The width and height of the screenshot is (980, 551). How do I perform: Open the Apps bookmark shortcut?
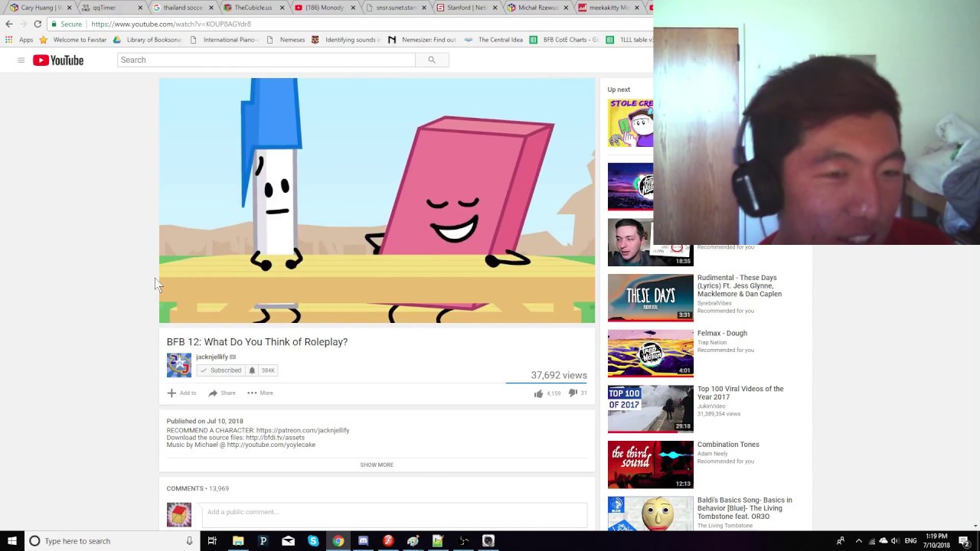click(x=20, y=40)
